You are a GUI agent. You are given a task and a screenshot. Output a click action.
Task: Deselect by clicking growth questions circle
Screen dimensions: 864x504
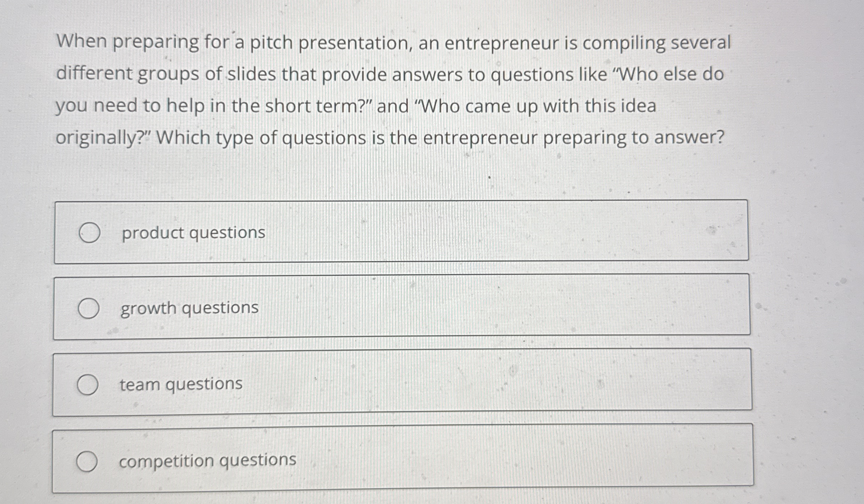point(88,308)
